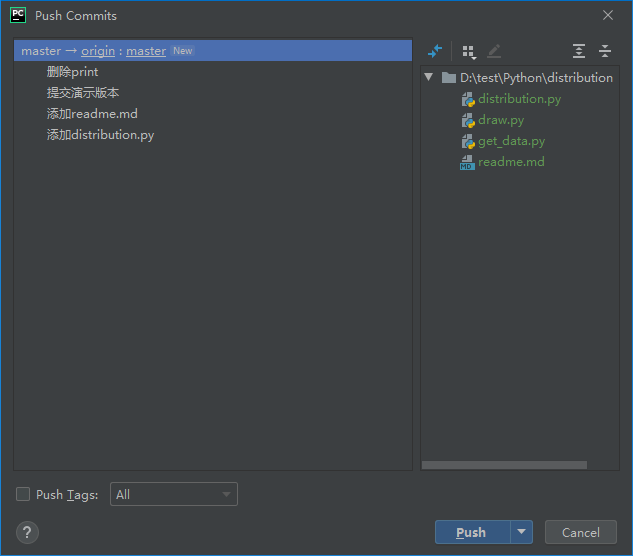The image size is (633, 556).
Task: Close the Push Commits dialog
Action: (608, 15)
